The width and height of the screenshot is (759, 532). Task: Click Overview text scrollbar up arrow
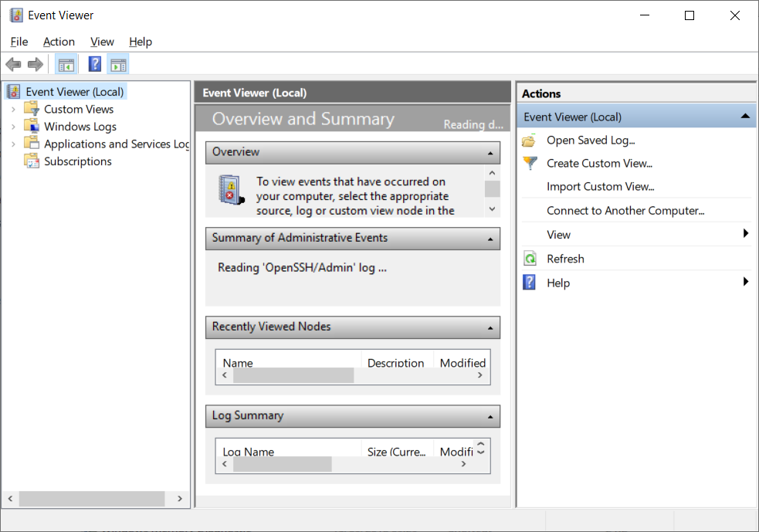tap(493, 173)
